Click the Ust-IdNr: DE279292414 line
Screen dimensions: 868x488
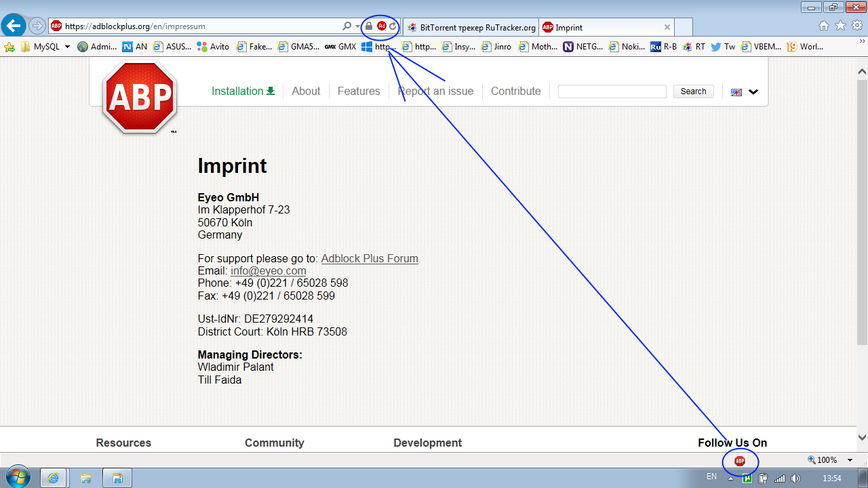[x=256, y=319]
